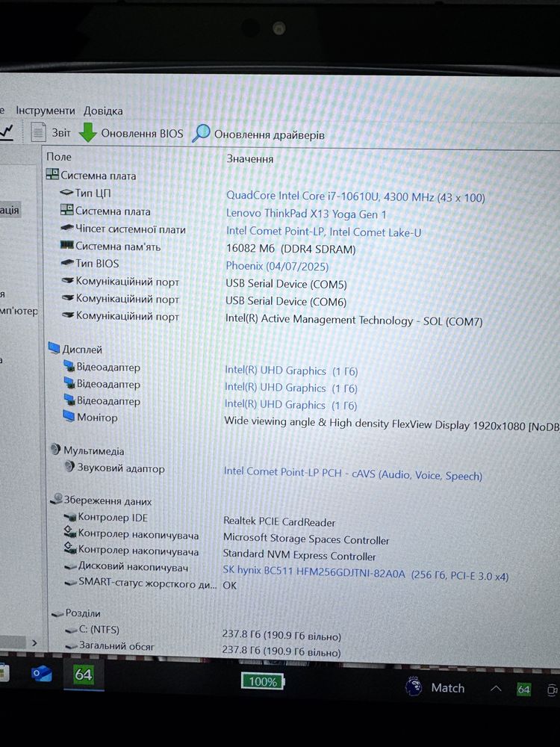
Task: Click USB Serial Device (COM6) value
Action: 286,302
